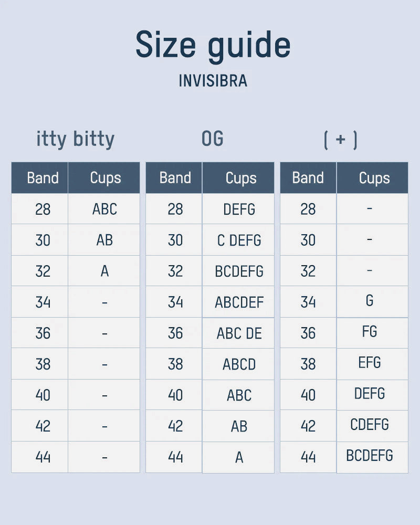This screenshot has width=420, height=525.
Task: Click the "C DEFG" cups cell
Action: [x=239, y=240]
